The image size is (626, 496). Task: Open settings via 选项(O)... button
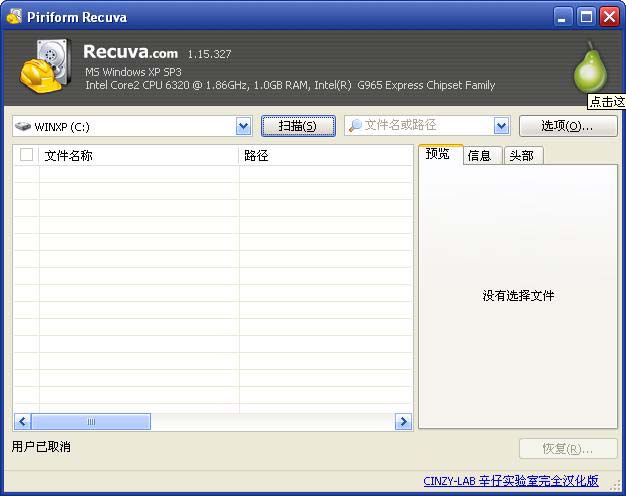coord(567,126)
